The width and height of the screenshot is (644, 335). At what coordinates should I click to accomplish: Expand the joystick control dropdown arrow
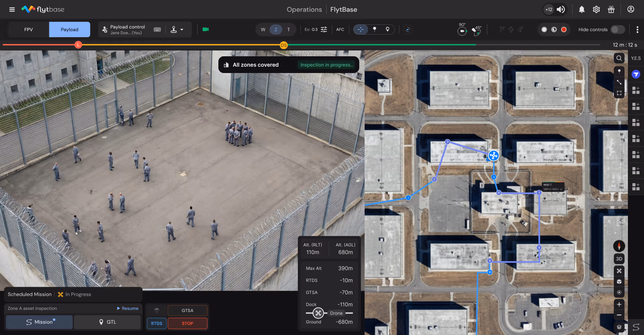182,29
